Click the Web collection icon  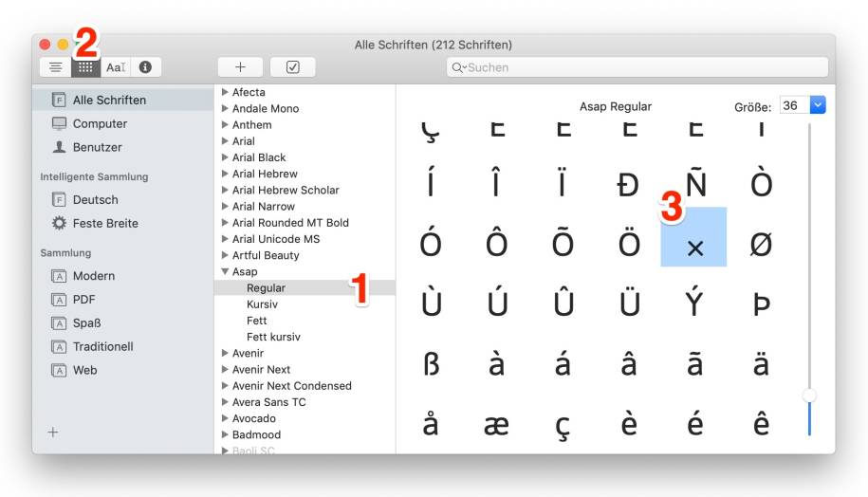pyautogui.click(x=59, y=370)
